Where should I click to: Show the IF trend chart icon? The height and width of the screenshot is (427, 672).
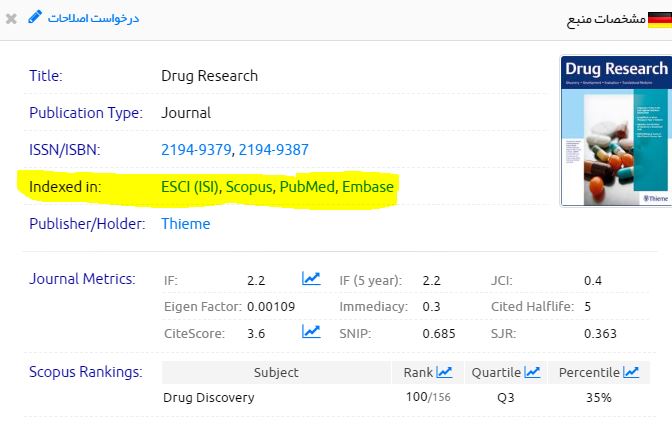pos(311,279)
